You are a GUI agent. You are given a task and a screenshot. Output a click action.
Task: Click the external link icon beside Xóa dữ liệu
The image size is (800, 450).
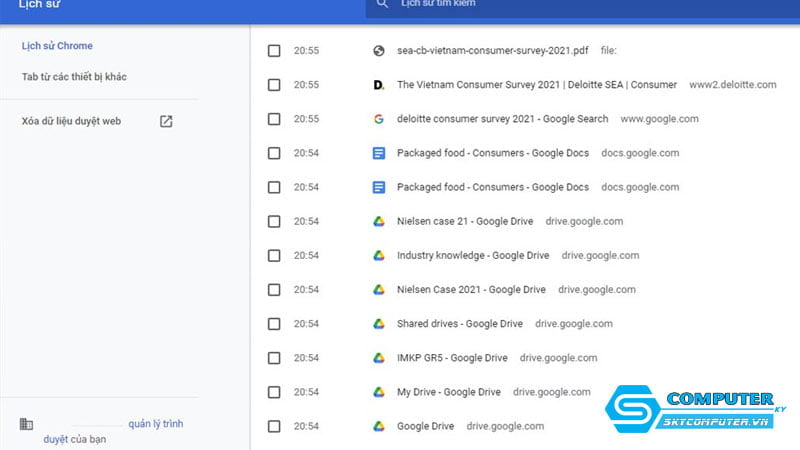click(166, 121)
